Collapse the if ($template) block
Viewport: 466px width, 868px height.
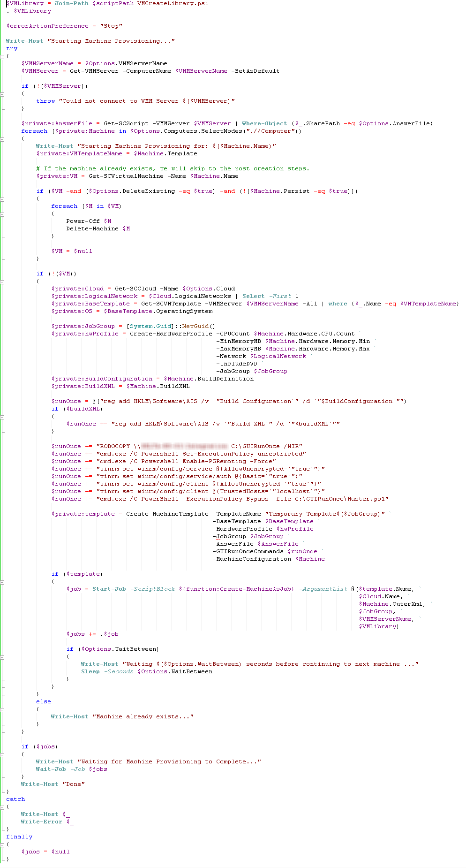[2, 582]
